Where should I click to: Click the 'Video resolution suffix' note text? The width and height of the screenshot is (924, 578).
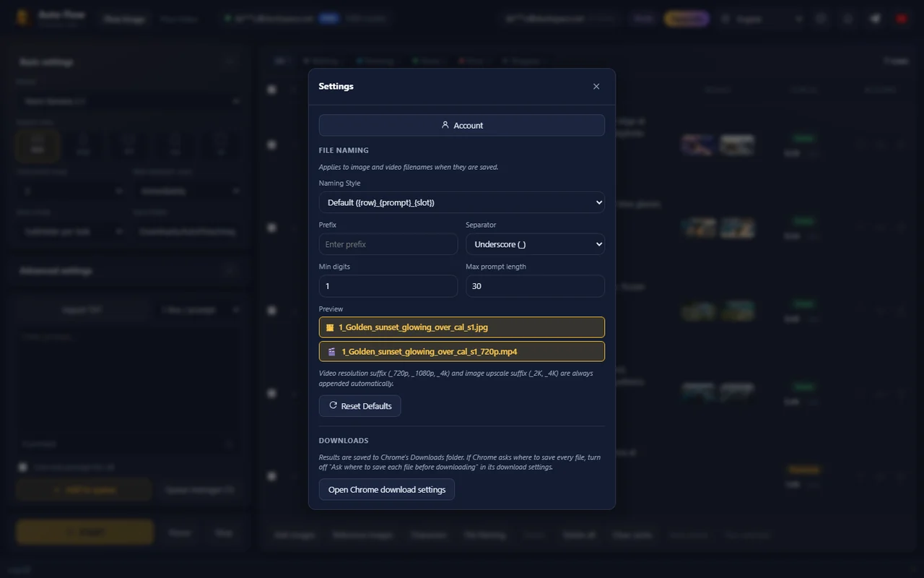coord(456,379)
